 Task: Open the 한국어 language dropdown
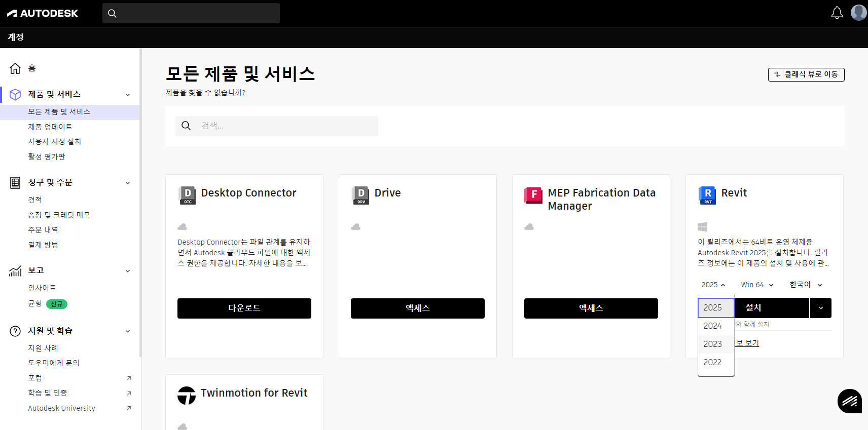tap(805, 285)
